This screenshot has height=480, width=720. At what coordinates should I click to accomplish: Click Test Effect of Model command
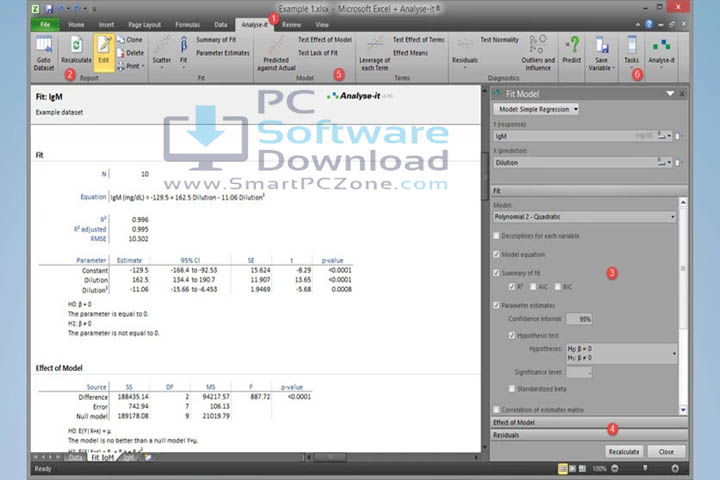click(325, 40)
